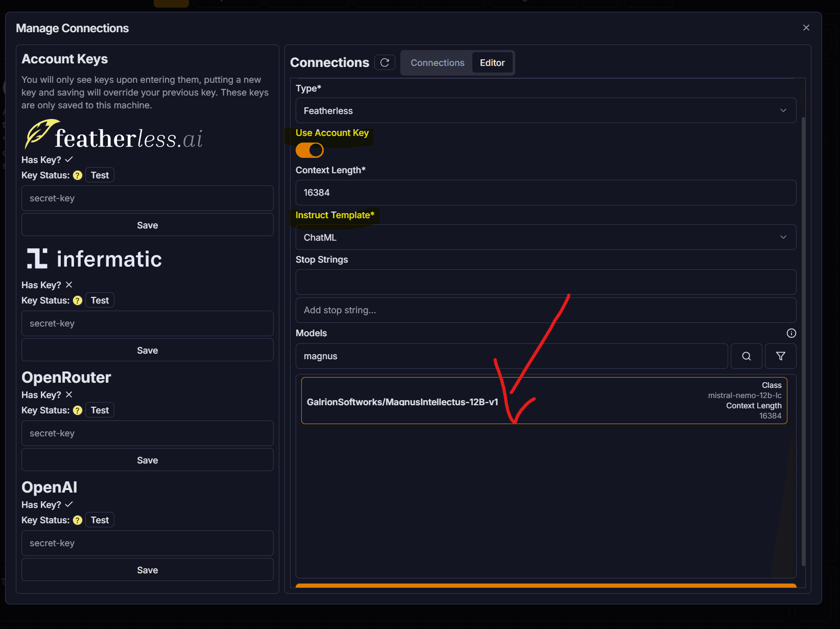Viewport: 840px width, 629px height.
Task: Click the orange button at panel bottom
Action: point(546,586)
